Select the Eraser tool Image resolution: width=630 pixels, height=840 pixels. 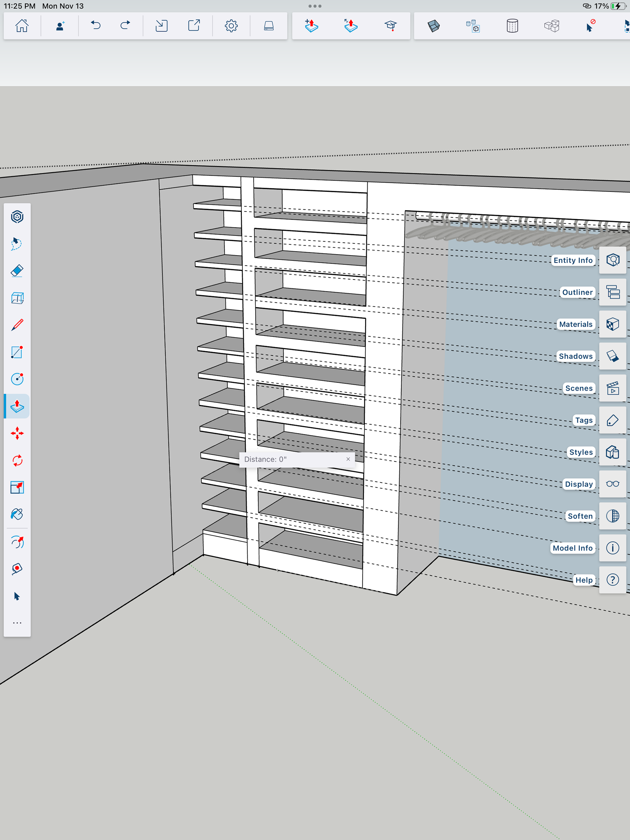17,271
